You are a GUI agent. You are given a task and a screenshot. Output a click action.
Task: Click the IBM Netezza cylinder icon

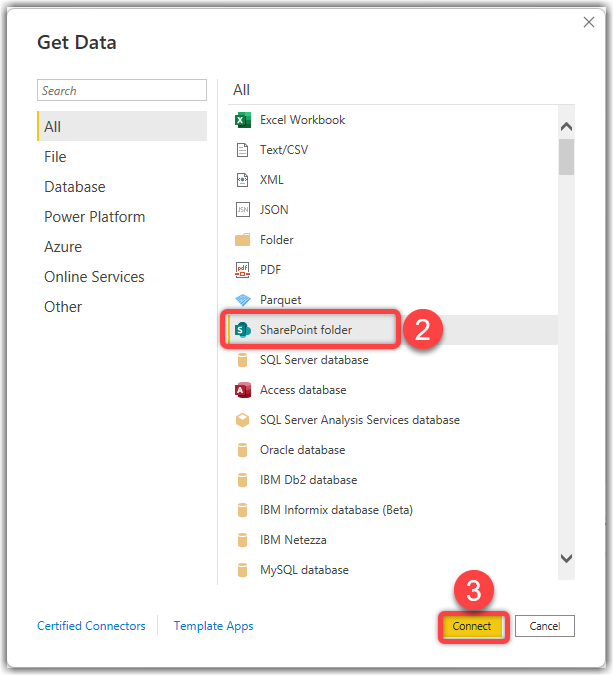pos(243,540)
